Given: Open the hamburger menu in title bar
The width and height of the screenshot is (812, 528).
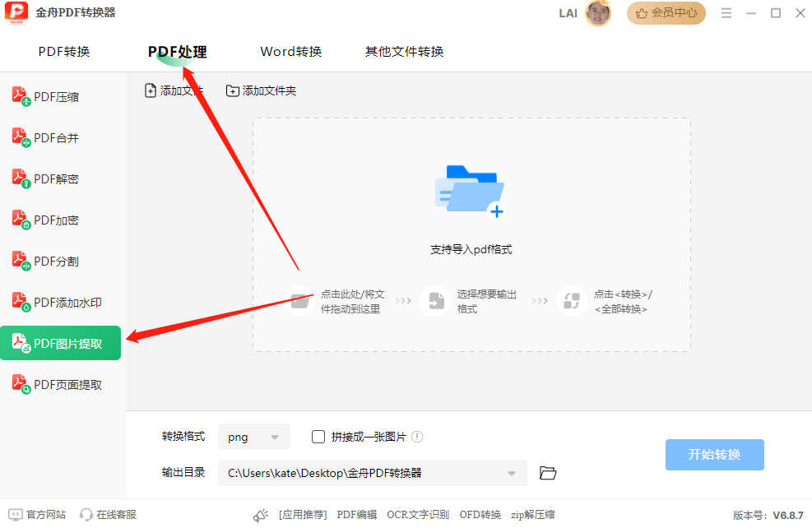Looking at the screenshot, I should pos(728,13).
